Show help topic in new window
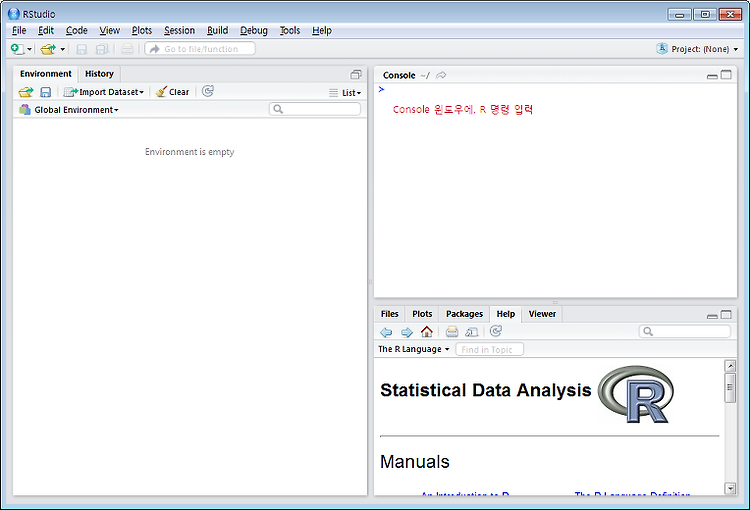This screenshot has height=510, width=750. tap(472, 331)
